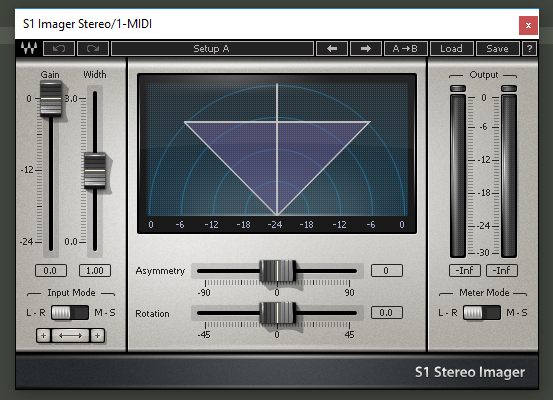Open the Setup A preset selector
This screenshot has width=553, height=400.
click(212, 48)
